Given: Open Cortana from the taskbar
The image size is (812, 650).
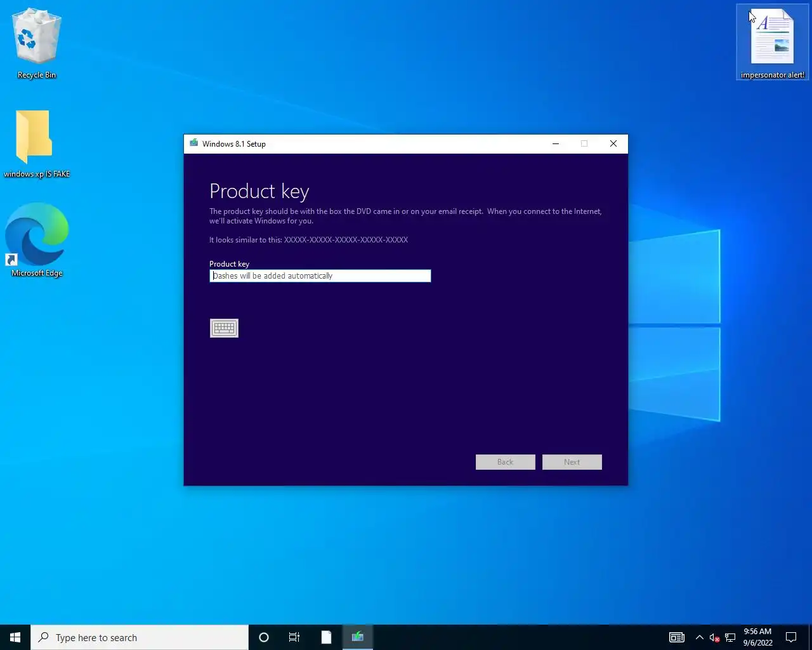Looking at the screenshot, I should coord(264,637).
